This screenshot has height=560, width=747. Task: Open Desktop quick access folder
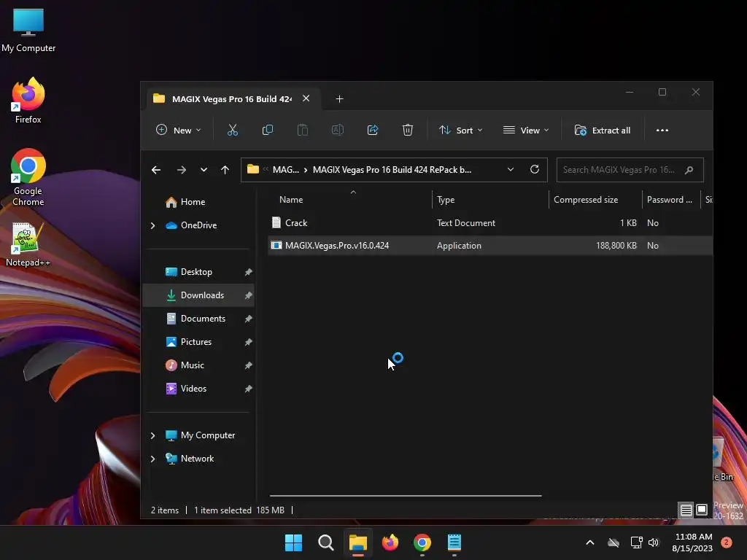[x=196, y=272]
